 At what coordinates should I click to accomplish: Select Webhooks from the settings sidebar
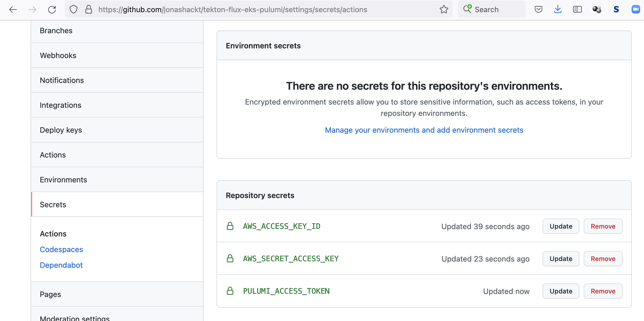click(x=58, y=55)
